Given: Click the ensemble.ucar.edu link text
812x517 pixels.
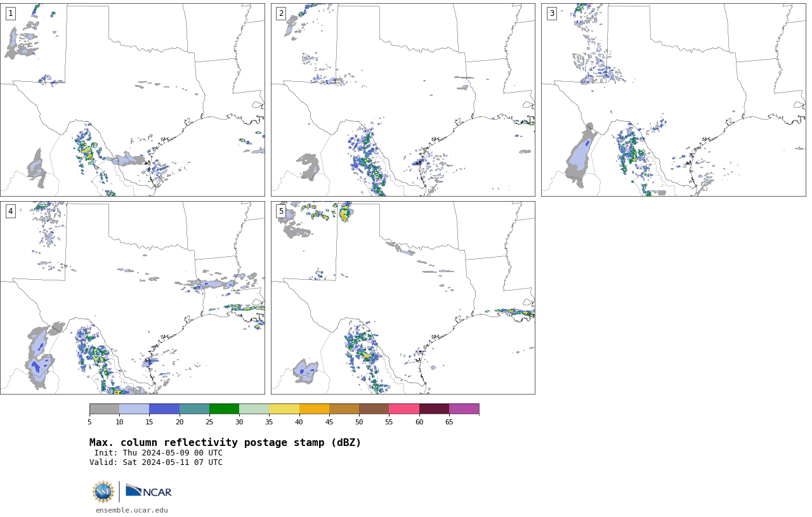Looking at the screenshot, I should tap(132, 510).
